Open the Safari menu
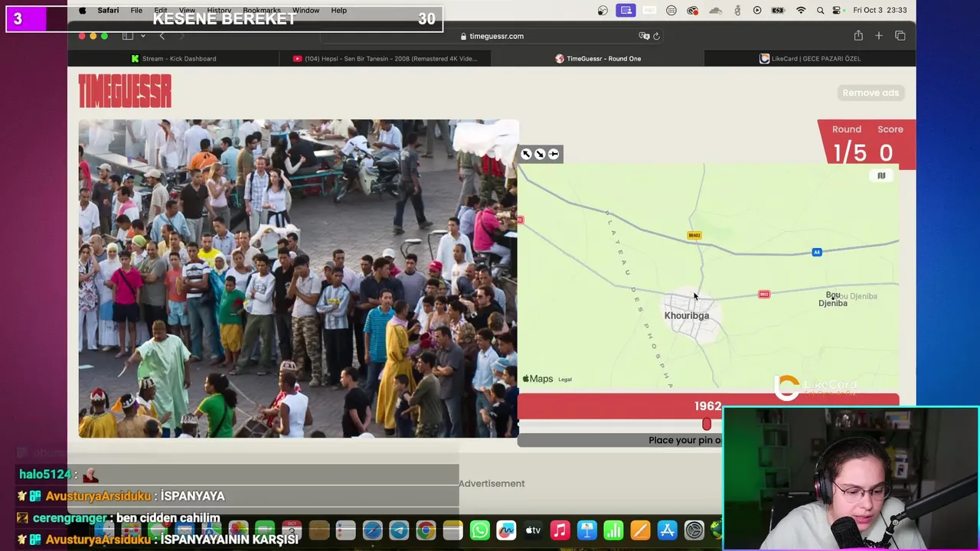980x551 pixels. coord(108,10)
